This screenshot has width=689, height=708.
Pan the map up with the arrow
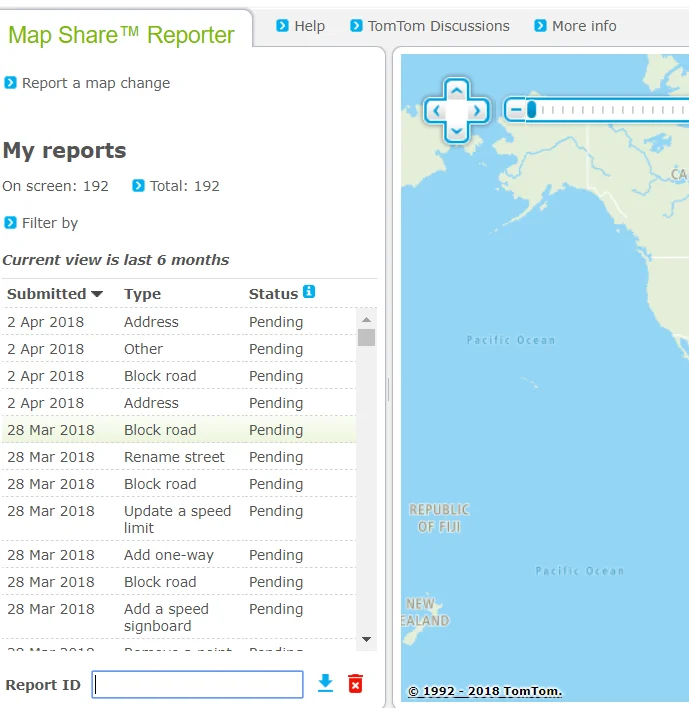click(457, 91)
